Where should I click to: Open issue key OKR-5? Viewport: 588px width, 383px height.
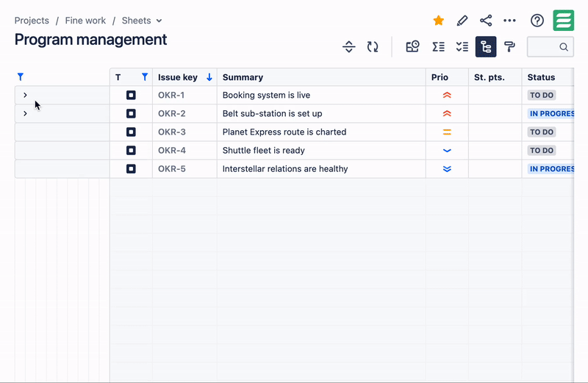coord(172,168)
